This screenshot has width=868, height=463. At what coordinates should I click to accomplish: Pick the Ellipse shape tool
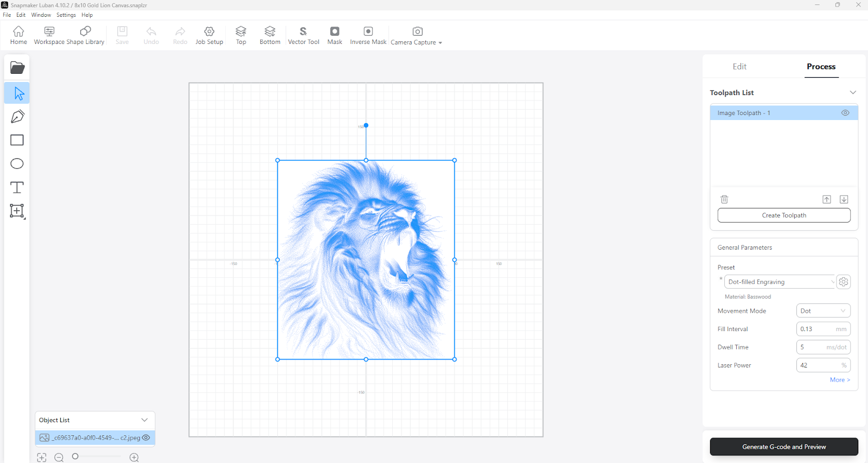tap(17, 164)
